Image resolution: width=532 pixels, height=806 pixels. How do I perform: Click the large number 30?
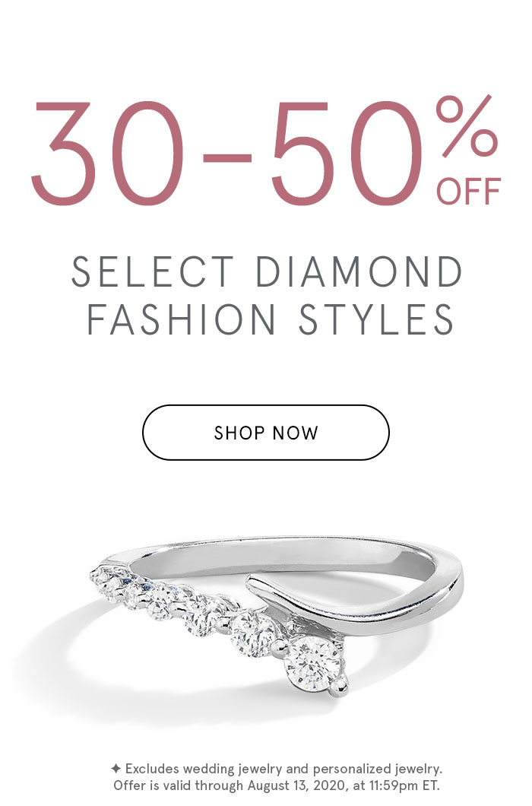coord(107,153)
